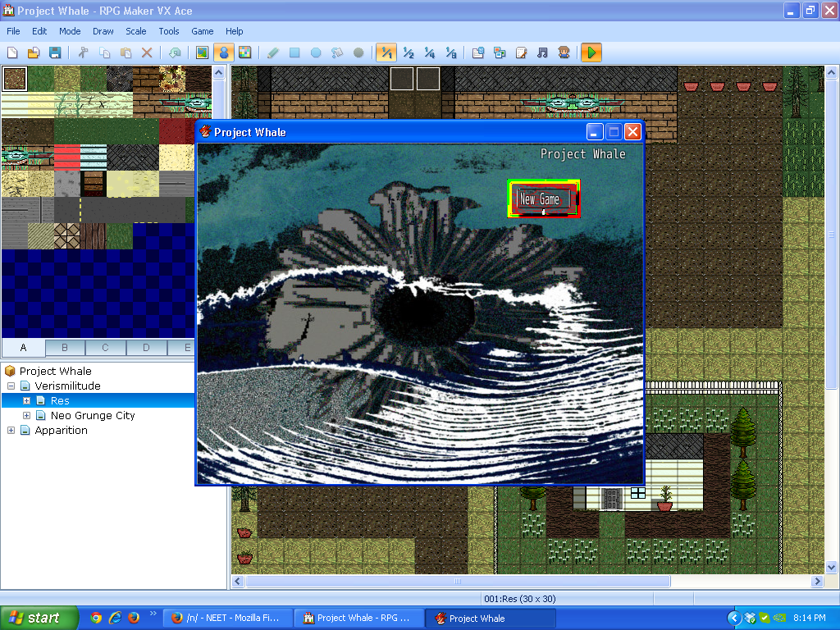Open the Edit menu

(39, 31)
